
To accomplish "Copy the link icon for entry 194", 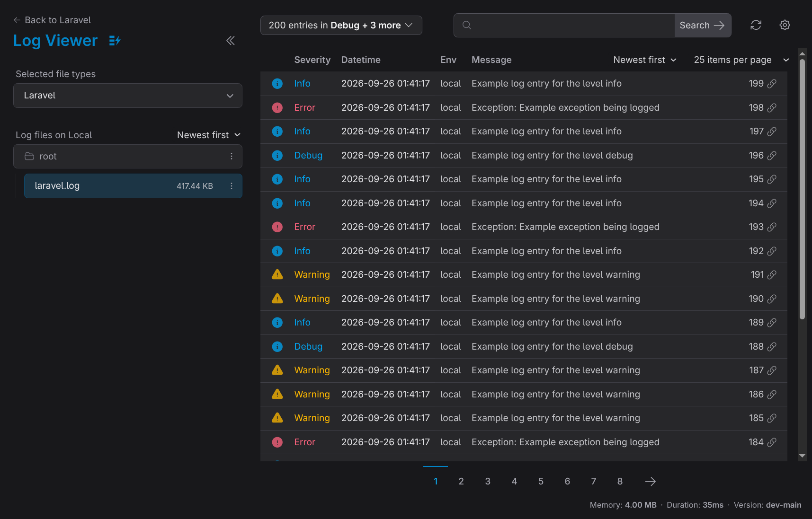I will tap(772, 203).
